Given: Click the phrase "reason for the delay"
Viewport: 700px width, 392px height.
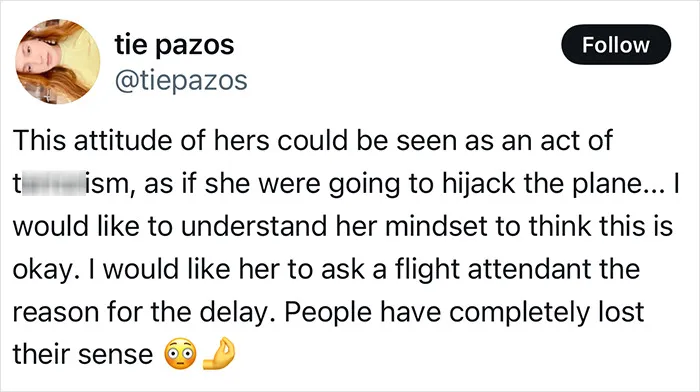Looking at the screenshot, I should click(146, 312).
